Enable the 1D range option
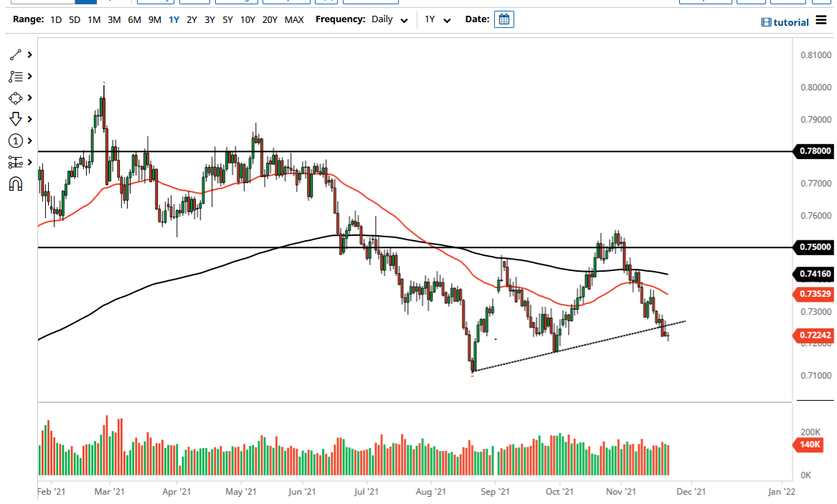Viewport: 837px width, 504px height. 56,19
